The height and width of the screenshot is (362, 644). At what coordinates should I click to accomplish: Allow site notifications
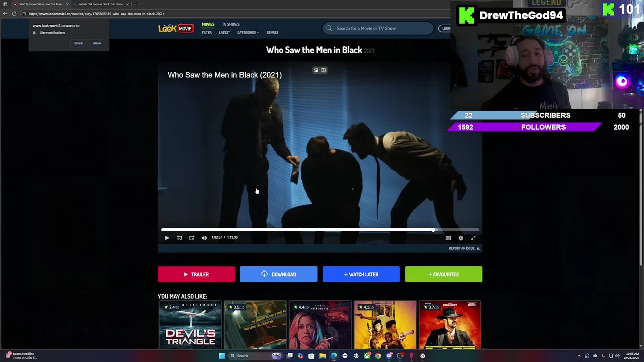(97, 43)
